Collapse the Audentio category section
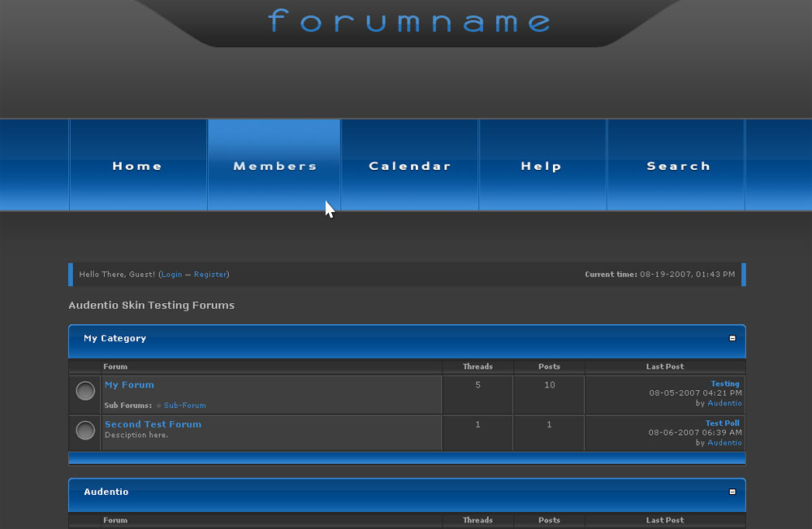 (732, 492)
